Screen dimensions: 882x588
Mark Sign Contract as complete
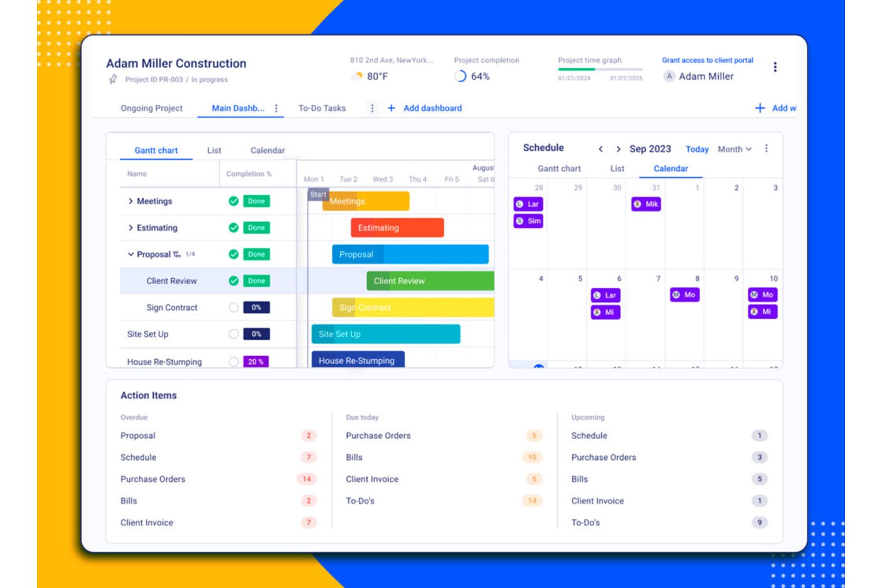pos(234,307)
